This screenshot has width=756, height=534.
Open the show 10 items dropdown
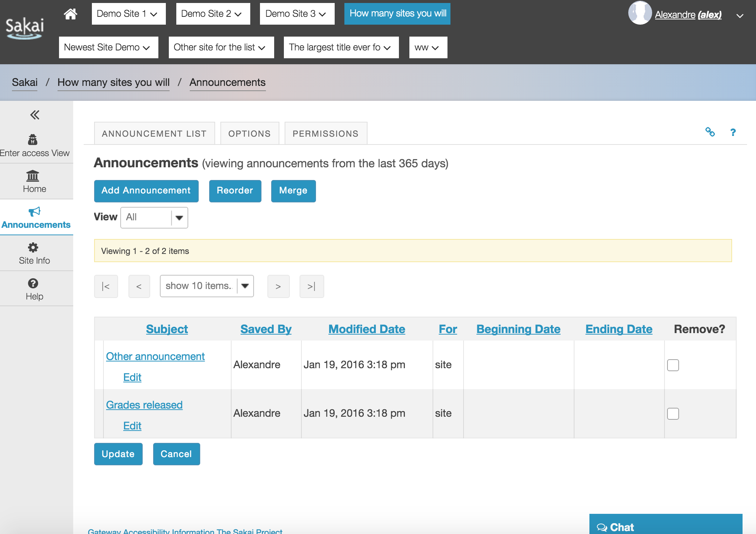click(207, 286)
